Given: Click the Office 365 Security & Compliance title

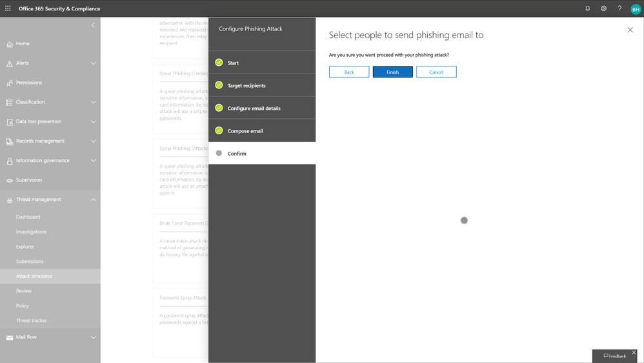Looking at the screenshot, I should [59, 8].
